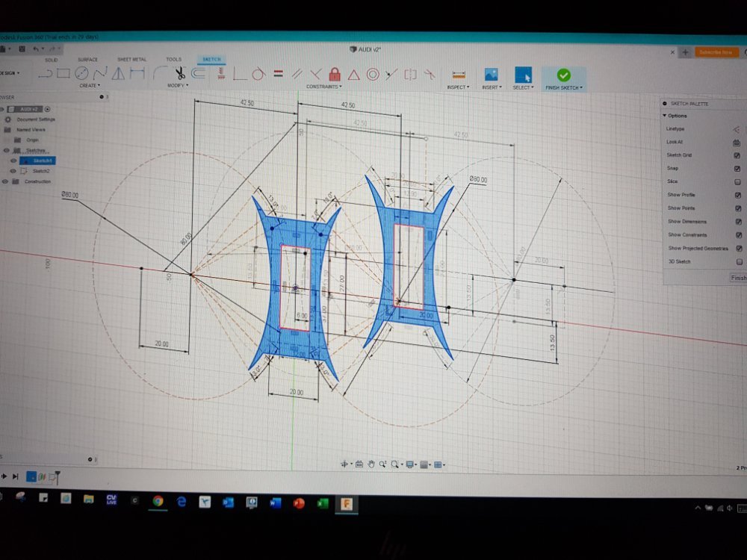Click the Measure ruler icon
The width and height of the screenshot is (747, 560).
pos(459,75)
